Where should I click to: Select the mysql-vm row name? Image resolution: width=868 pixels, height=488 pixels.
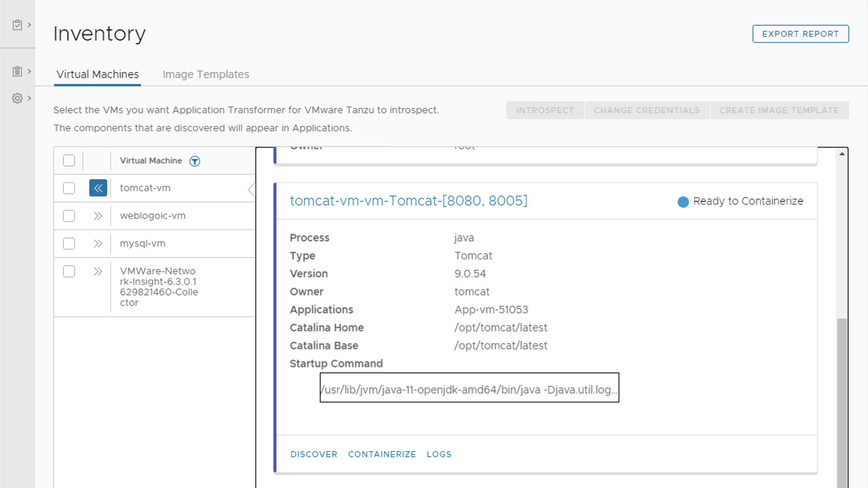[x=142, y=244]
